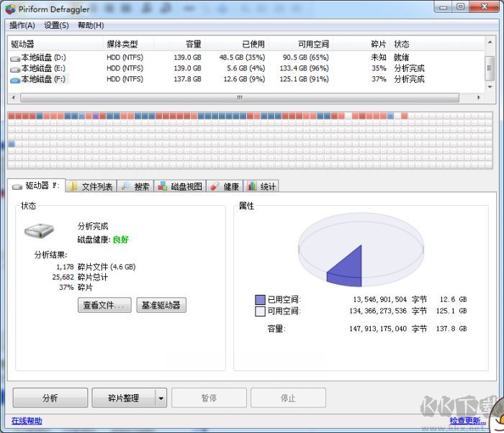Image resolution: width=504 pixels, height=433 pixels.
Task: Select the D: drive icon in the list
Action: [14, 58]
